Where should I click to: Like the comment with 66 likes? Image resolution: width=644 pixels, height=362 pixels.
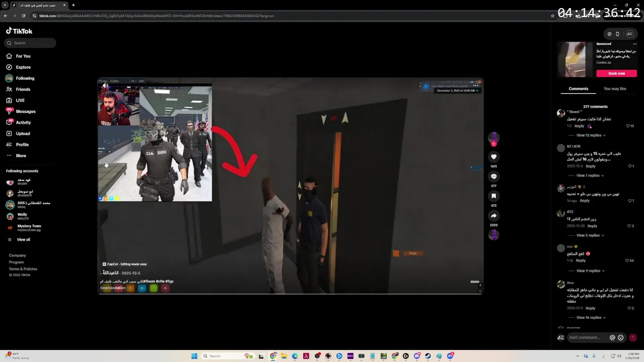627,260
